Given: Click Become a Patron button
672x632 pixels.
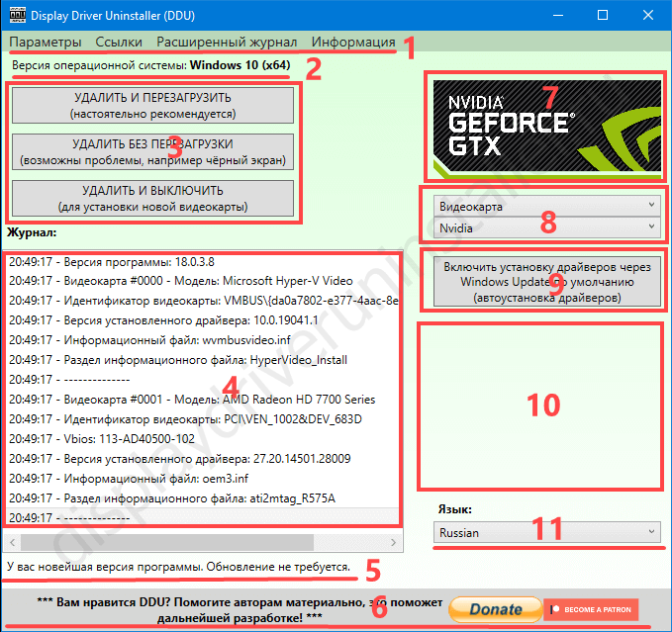Looking at the screenshot, I should point(591,609).
